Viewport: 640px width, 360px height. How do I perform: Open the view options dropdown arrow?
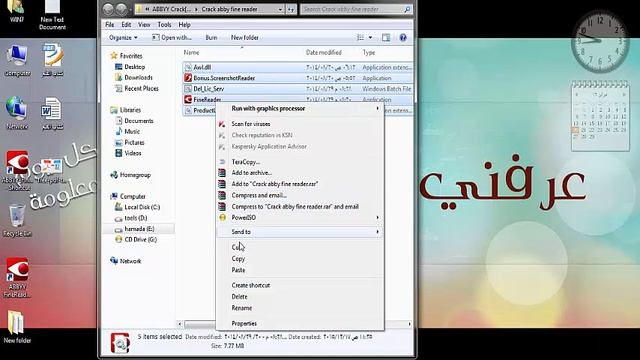[370, 38]
